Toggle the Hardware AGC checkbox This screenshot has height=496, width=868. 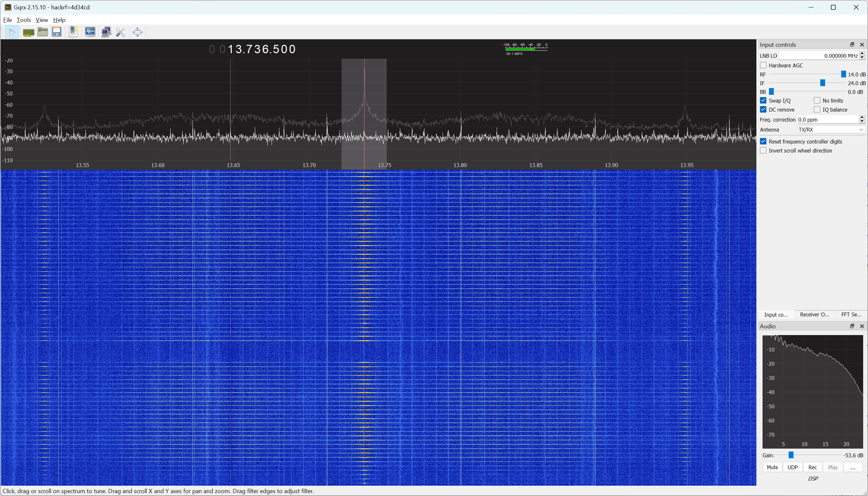pos(763,65)
